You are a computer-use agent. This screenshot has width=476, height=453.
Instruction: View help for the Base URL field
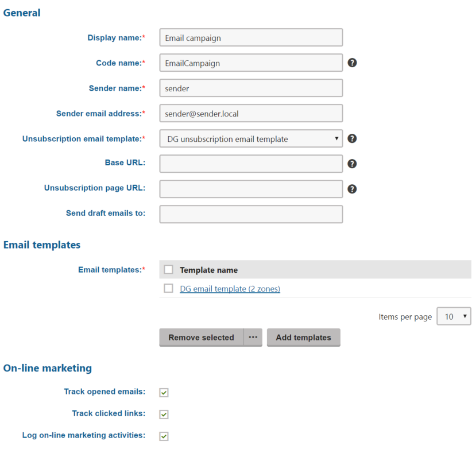(352, 164)
